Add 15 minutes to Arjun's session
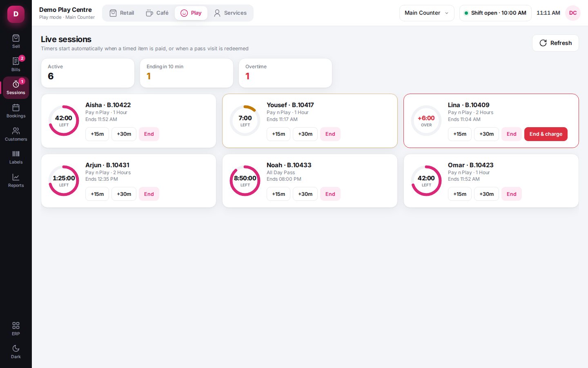This screenshot has height=368, width=588. point(97,194)
